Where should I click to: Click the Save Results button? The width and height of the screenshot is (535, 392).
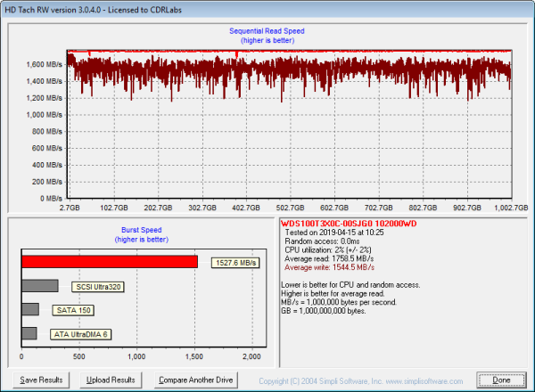(41, 380)
